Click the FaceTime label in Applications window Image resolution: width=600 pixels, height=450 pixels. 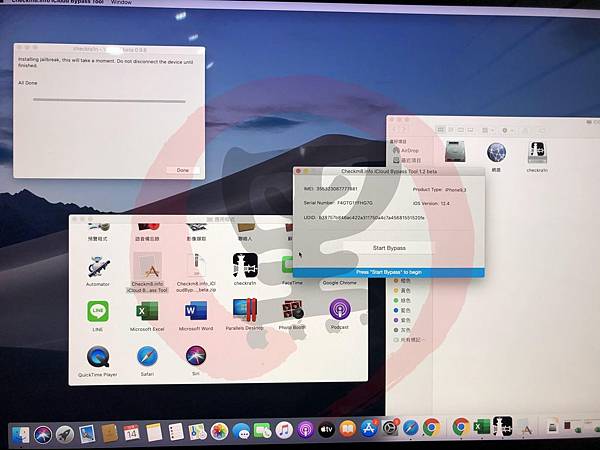(292, 282)
